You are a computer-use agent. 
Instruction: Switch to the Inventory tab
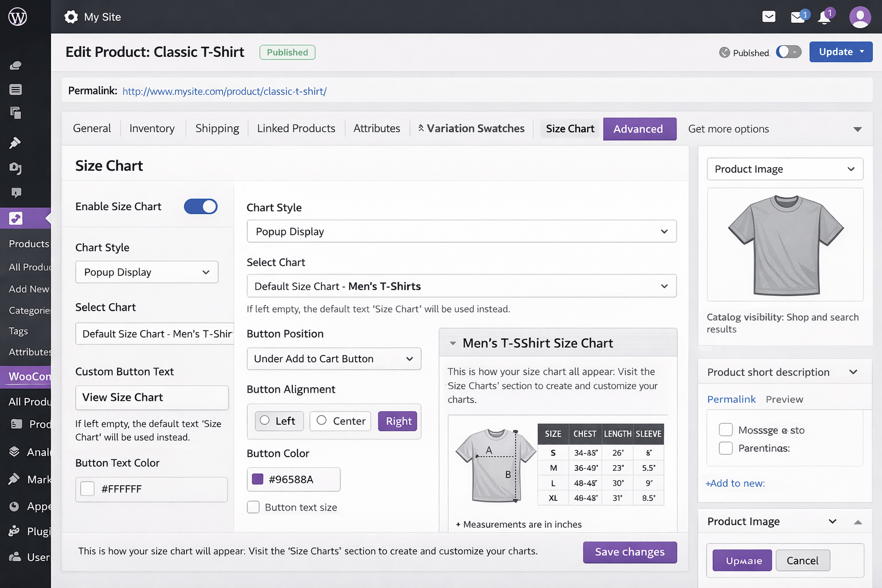(x=152, y=128)
